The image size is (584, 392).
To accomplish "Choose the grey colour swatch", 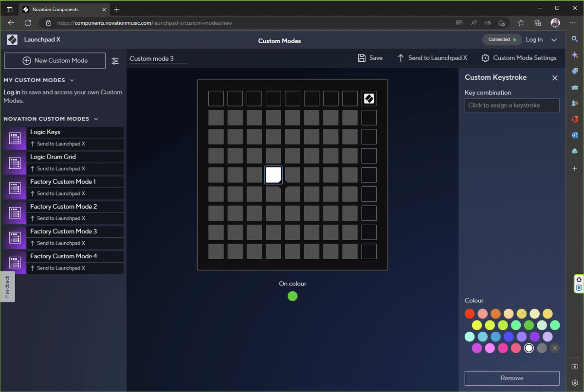I will tap(542, 348).
